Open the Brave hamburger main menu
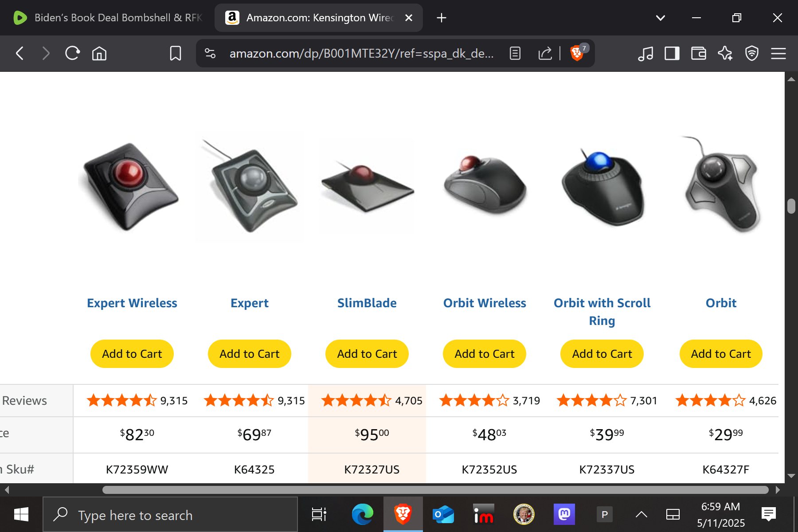The image size is (798, 532). [x=778, y=53]
